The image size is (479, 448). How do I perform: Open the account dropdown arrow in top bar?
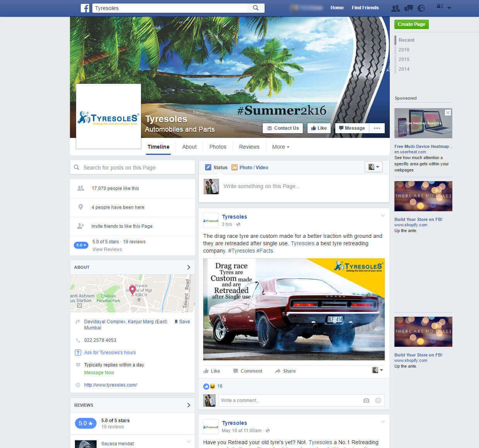tap(449, 8)
